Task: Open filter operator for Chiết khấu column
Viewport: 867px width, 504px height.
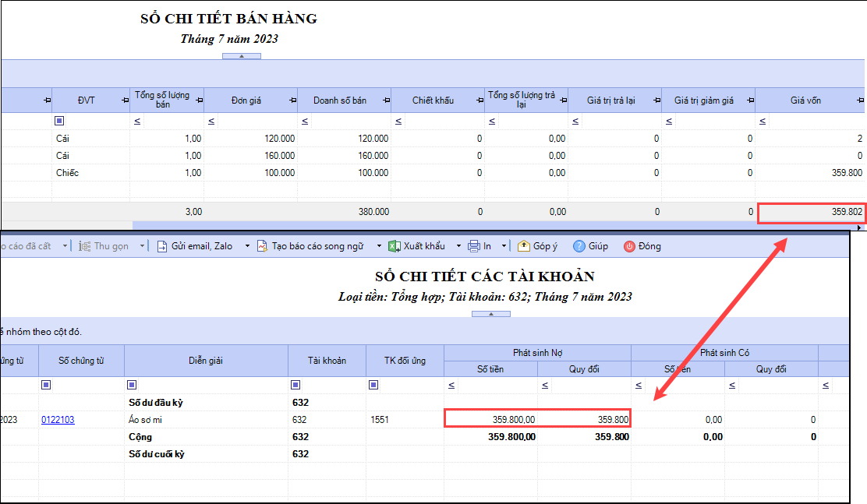Action: 398,121
